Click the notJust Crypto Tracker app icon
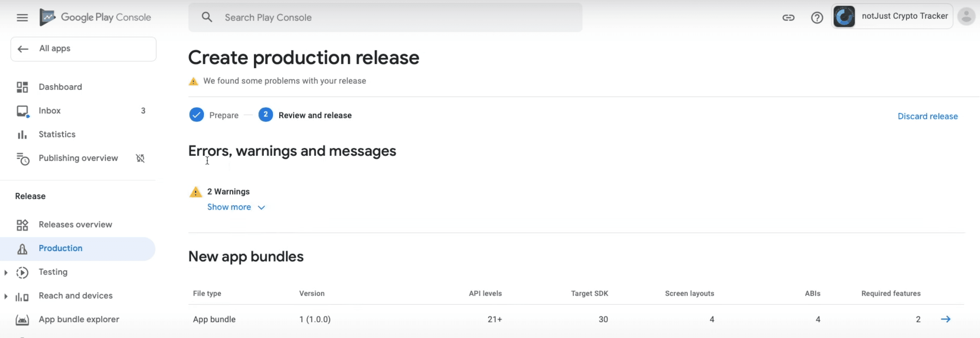The image size is (980, 338). coord(844,16)
